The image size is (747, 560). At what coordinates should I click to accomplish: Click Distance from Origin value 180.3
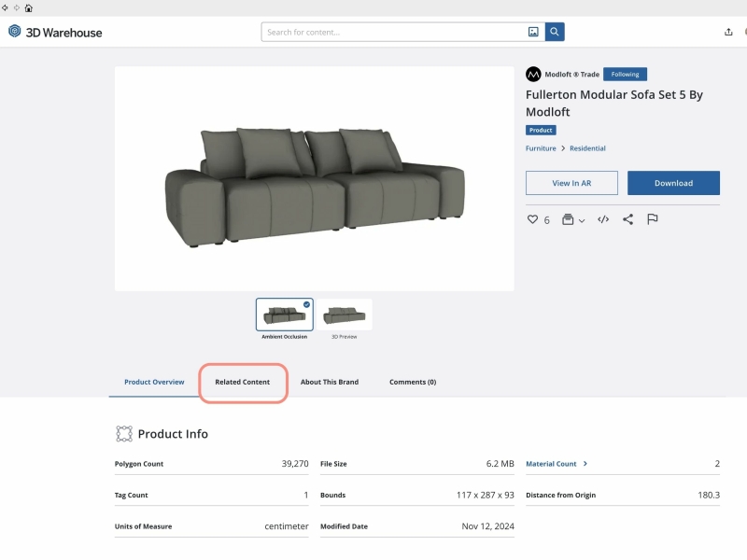pos(709,495)
